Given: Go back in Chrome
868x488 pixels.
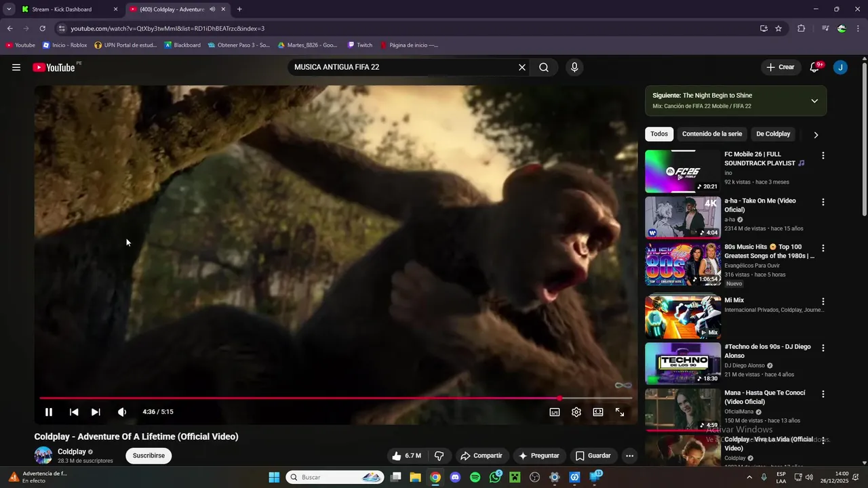Looking at the screenshot, I should [9, 28].
